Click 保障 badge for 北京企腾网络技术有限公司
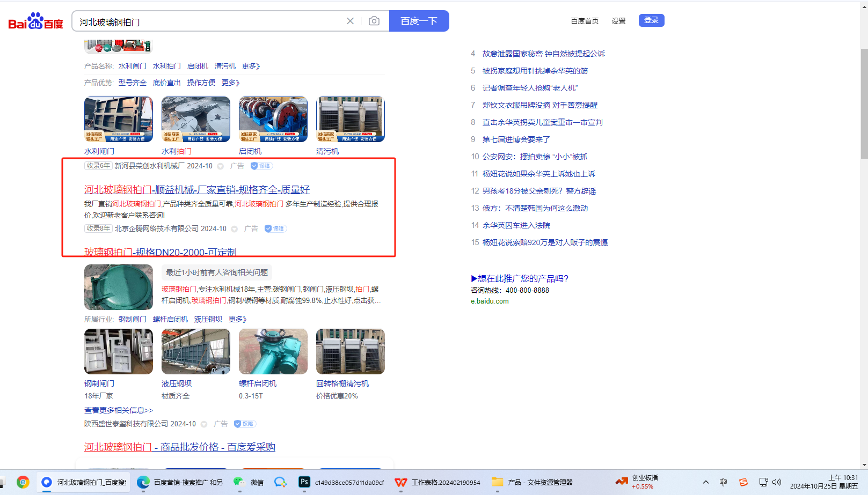Image resolution: width=868 pixels, height=495 pixels. click(275, 229)
